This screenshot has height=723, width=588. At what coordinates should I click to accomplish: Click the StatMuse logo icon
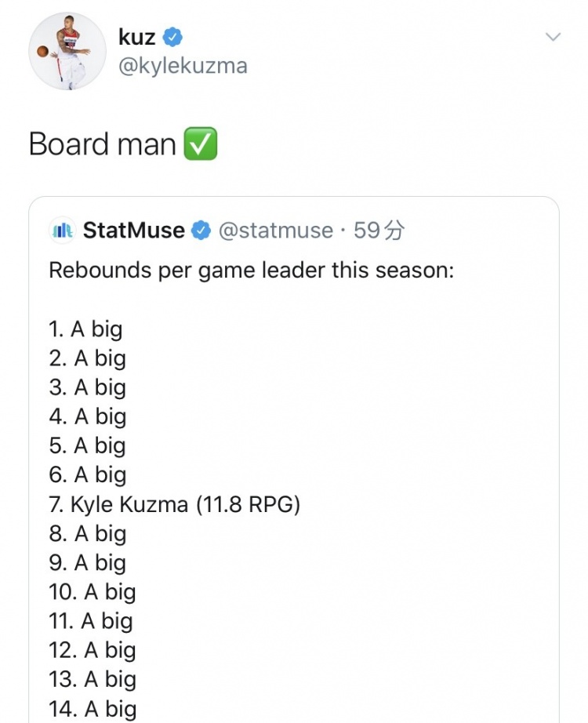point(62,230)
